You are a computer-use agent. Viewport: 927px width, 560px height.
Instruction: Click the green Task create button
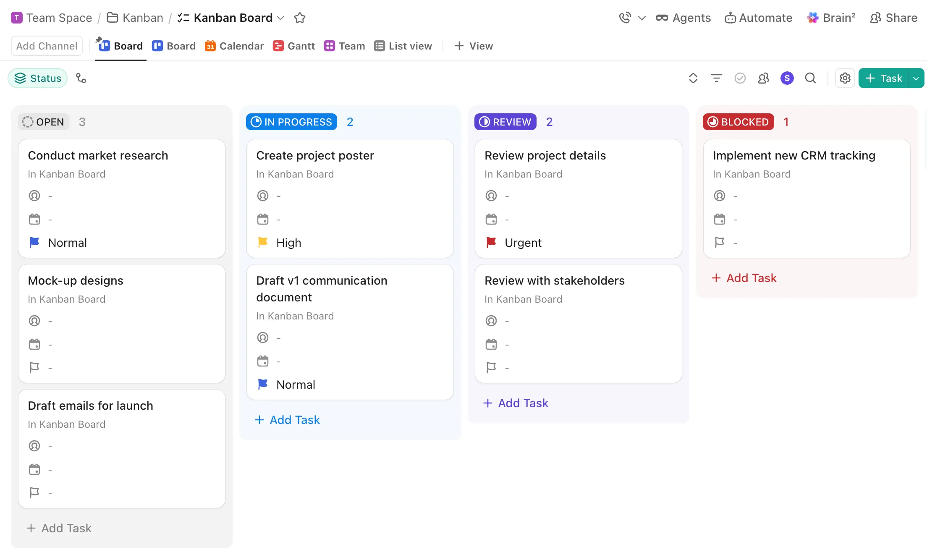point(883,78)
